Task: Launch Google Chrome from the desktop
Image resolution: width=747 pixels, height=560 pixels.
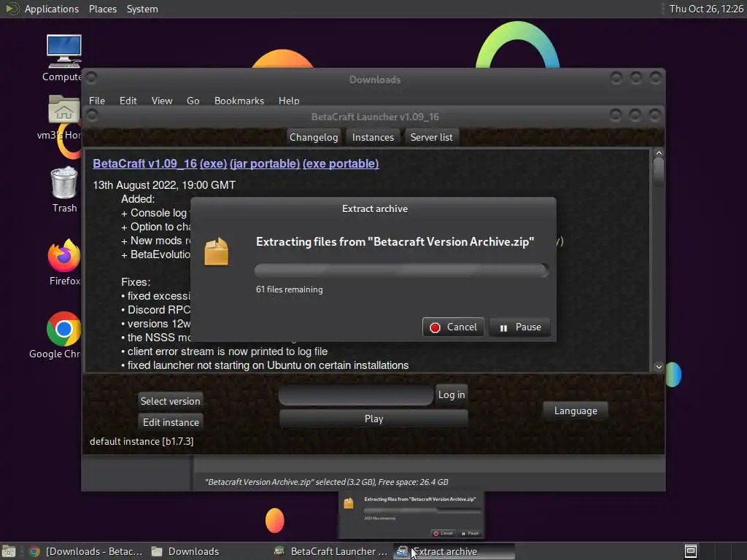Action: [x=63, y=329]
